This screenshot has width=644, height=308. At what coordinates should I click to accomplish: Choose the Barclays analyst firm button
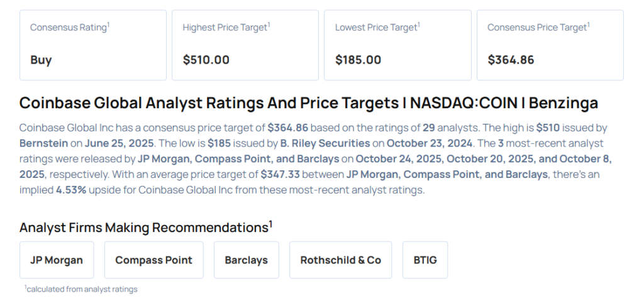click(246, 260)
